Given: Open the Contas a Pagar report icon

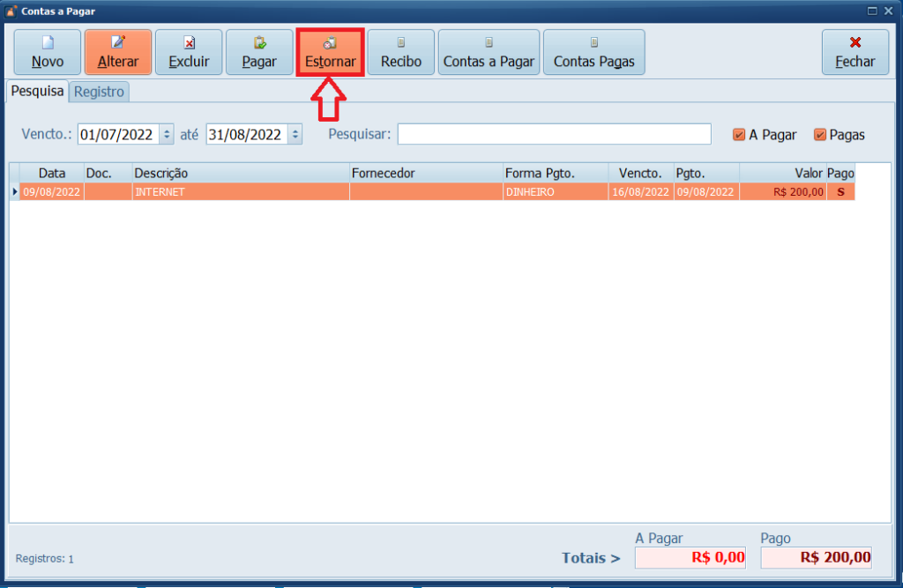Looking at the screenshot, I should point(489,42).
